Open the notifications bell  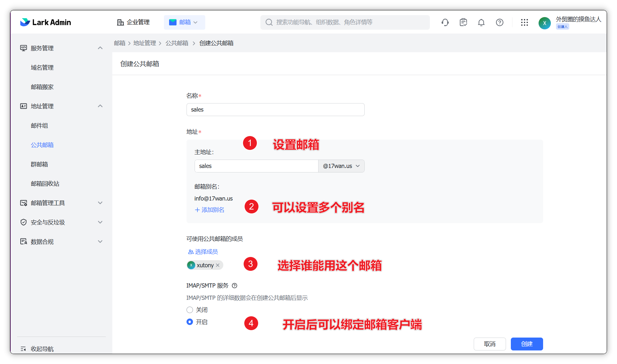click(x=481, y=22)
